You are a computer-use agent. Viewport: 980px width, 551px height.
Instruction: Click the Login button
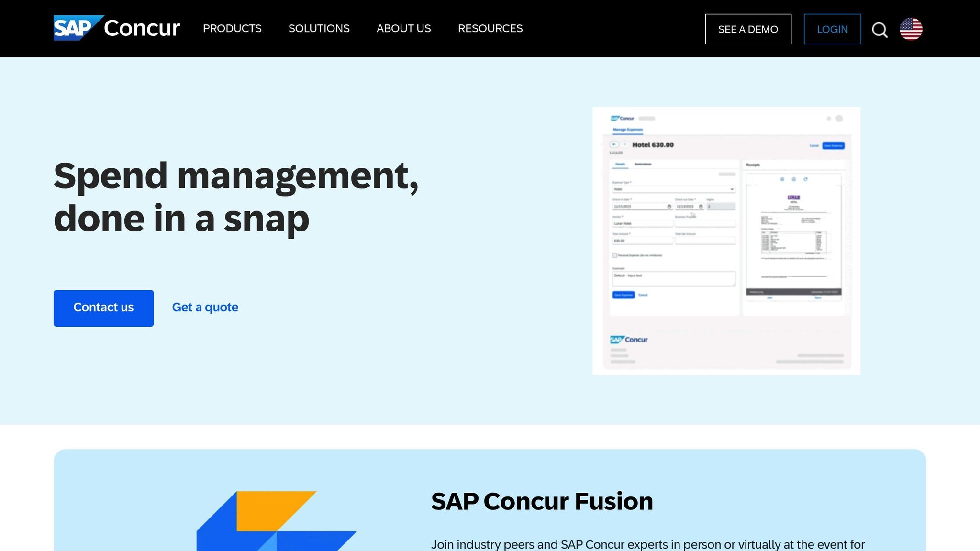click(x=832, y=29)
